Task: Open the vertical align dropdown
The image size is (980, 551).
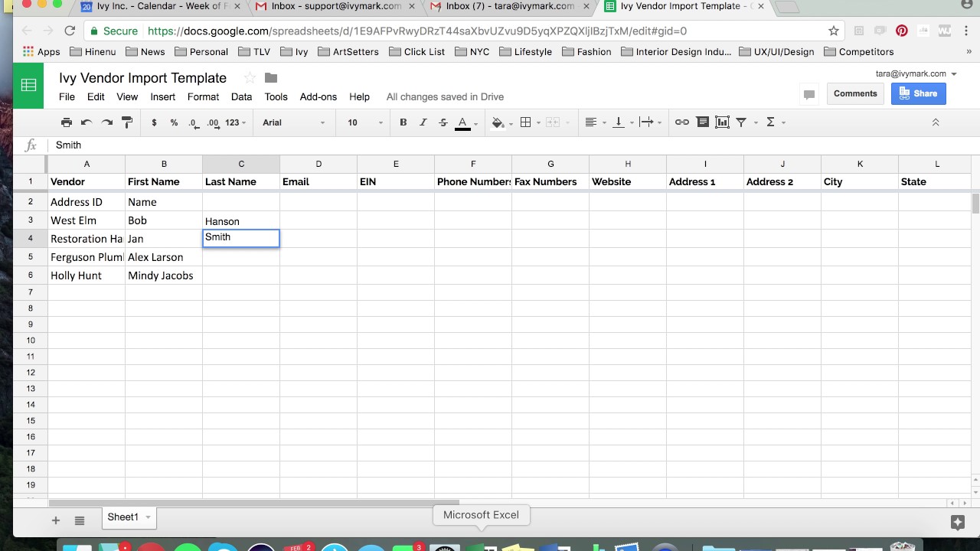Action: click(x=622, y=122)
